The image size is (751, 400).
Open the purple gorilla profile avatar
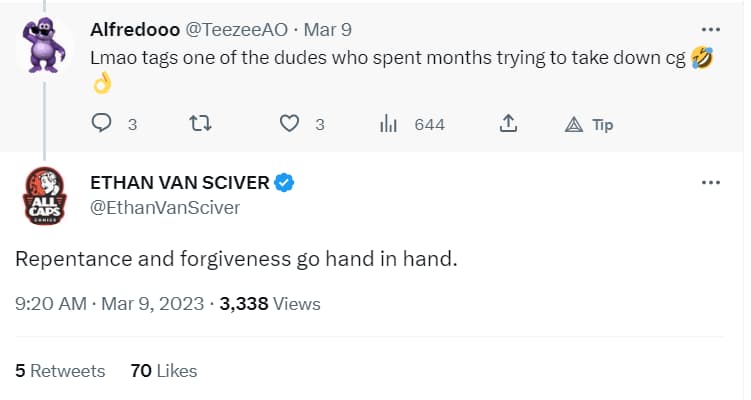(x=44, y=46)
